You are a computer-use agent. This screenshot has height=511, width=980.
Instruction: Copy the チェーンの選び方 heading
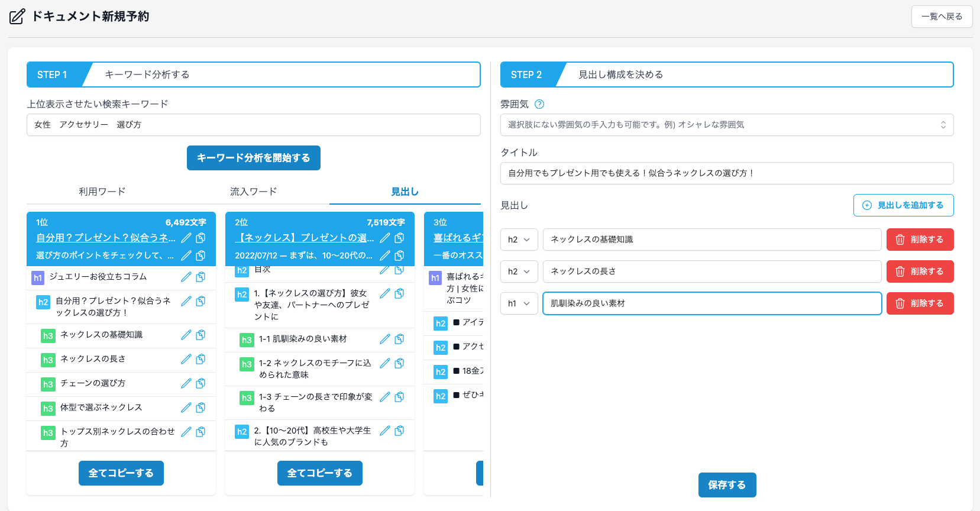point(201,383)
